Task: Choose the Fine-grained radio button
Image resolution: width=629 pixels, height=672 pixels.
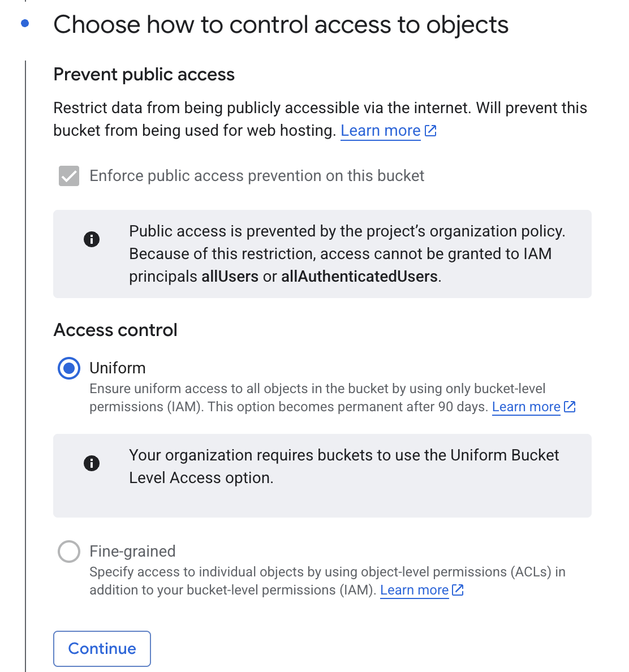Action: [69, 552]
